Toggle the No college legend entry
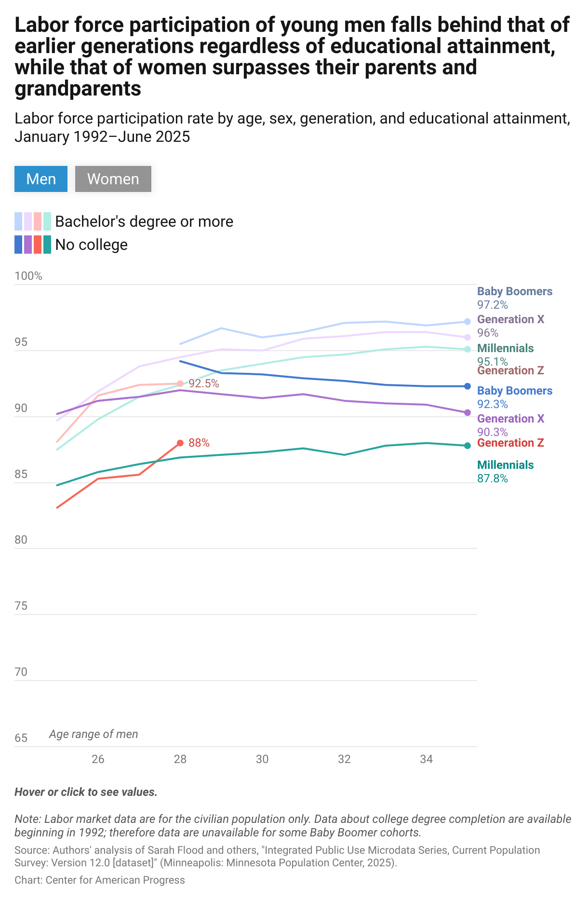This screenshot has height=901, width=588. (92, 245)
